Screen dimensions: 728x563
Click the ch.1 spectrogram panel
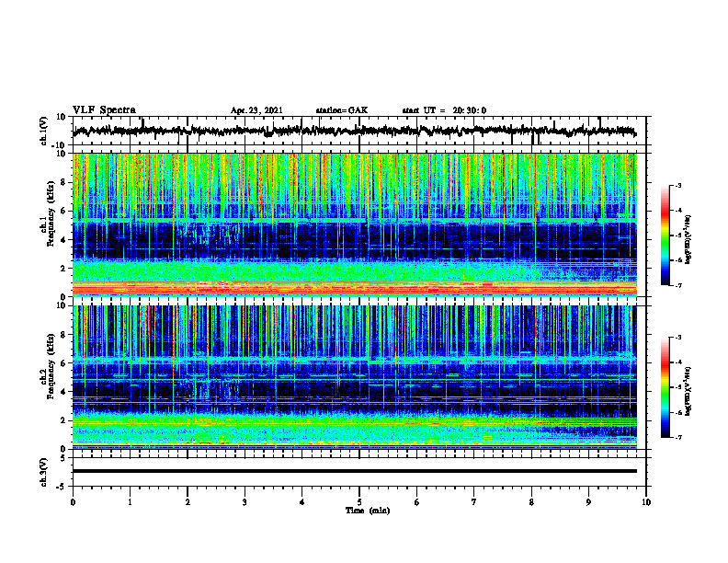point(355,224)
